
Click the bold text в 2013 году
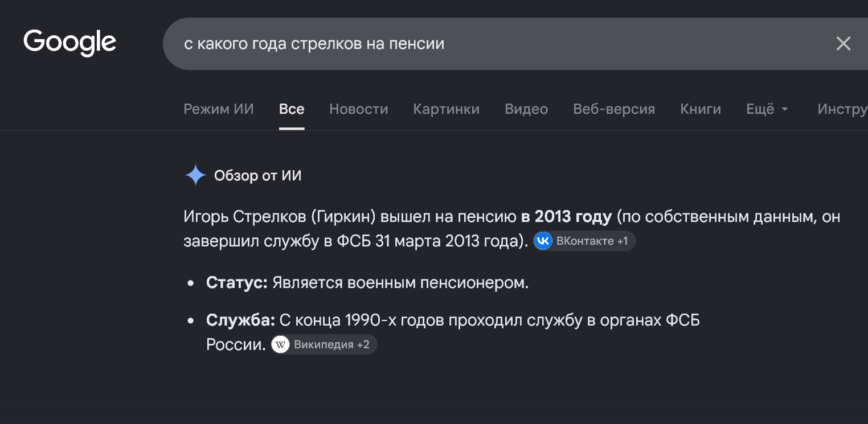point(566,217)
